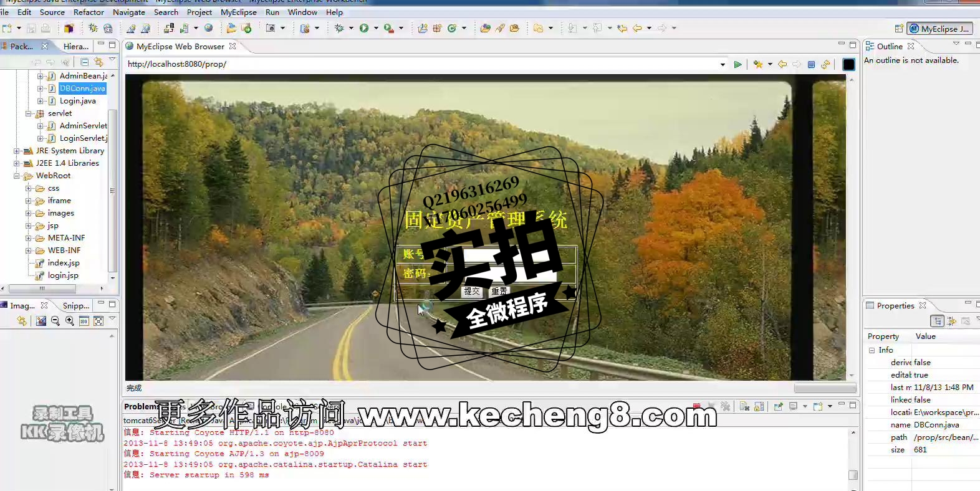Viewport: 980px width, 491px height.
Task: Click the Fit to window icon in Image Preview
Action: tap(98, 321)
